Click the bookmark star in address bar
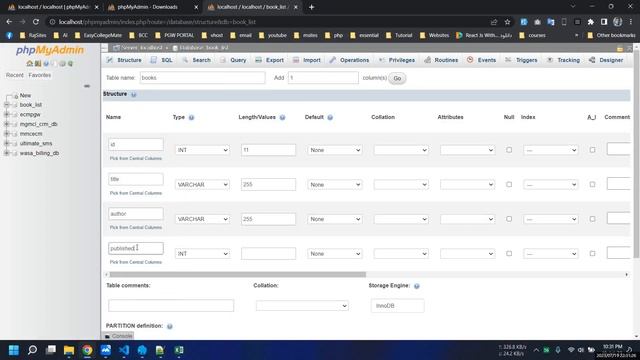Screen dimensions: 640x360 (507, 22)
